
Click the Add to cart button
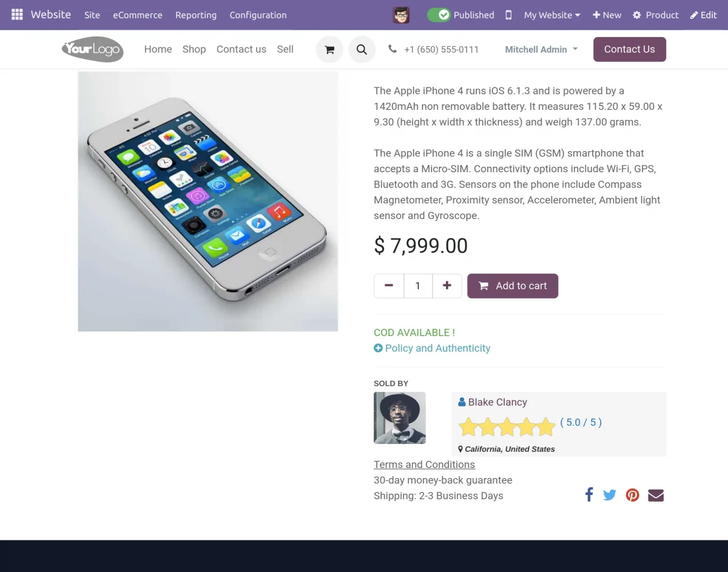pos(513,286)
